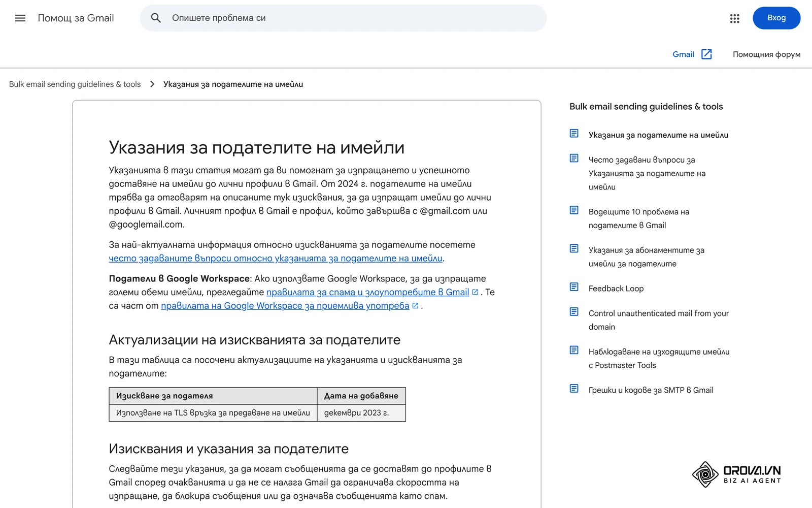Select sidebar item 'Указания за абонаментите за имейли'
The width and height of the screenshot is (812, 508).
tap(647, 257)
